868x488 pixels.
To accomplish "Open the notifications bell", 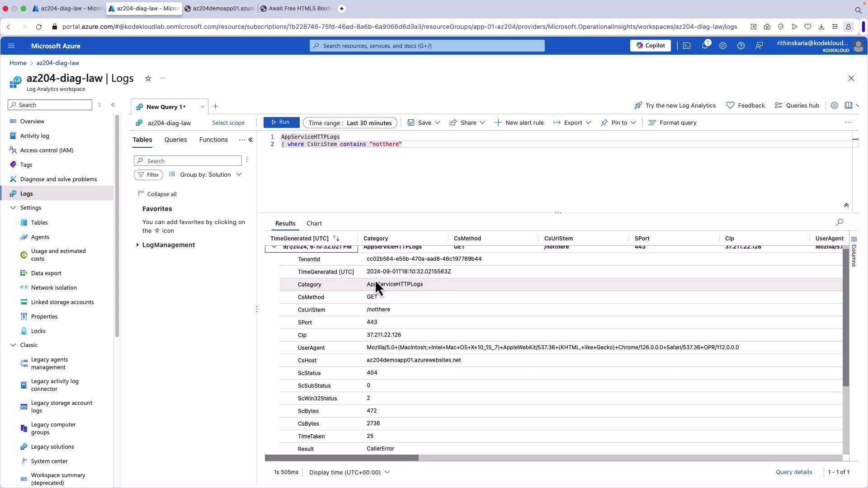I will click(704, 46).
